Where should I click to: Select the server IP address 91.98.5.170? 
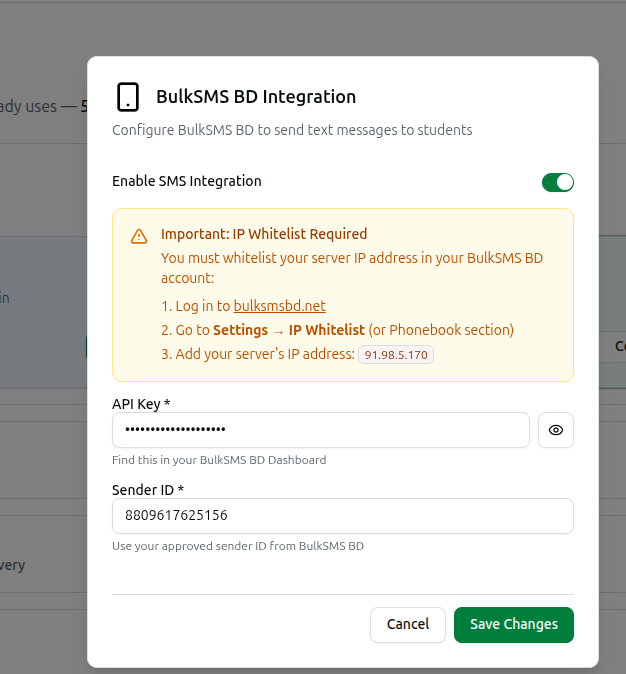point(396,355)
